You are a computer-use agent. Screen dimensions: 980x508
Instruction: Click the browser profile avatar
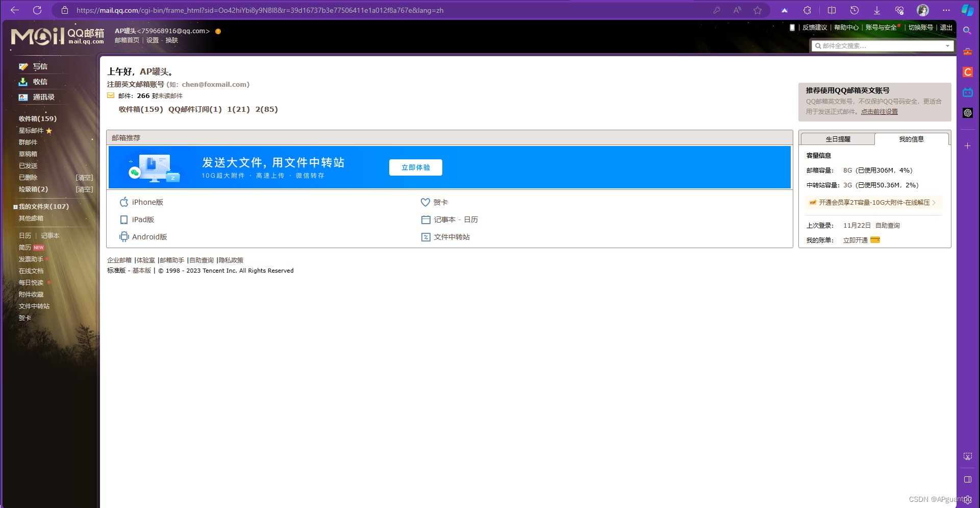click(x=923, y=10)
